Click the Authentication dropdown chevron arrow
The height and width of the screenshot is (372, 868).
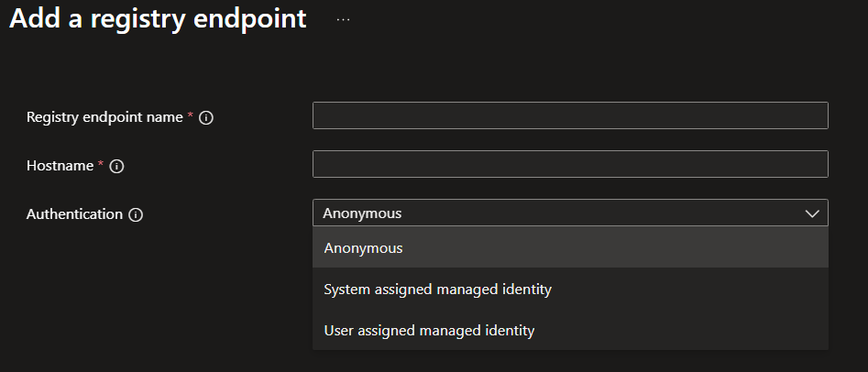pos(811,213)
